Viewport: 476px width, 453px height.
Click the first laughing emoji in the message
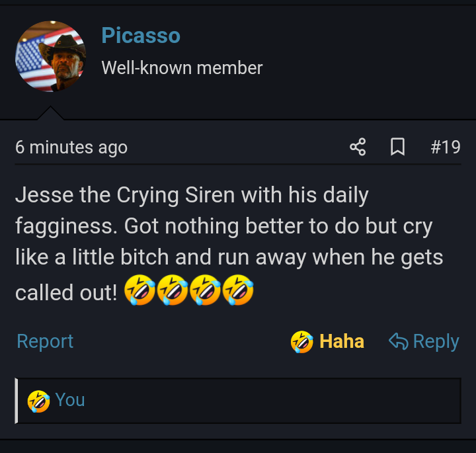[139, 290]
